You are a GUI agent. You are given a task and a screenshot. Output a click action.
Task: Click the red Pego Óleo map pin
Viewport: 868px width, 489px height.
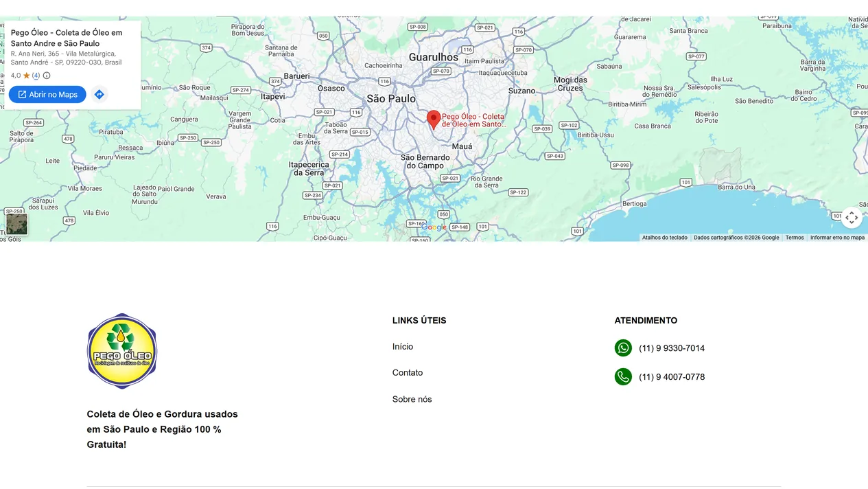434,120
